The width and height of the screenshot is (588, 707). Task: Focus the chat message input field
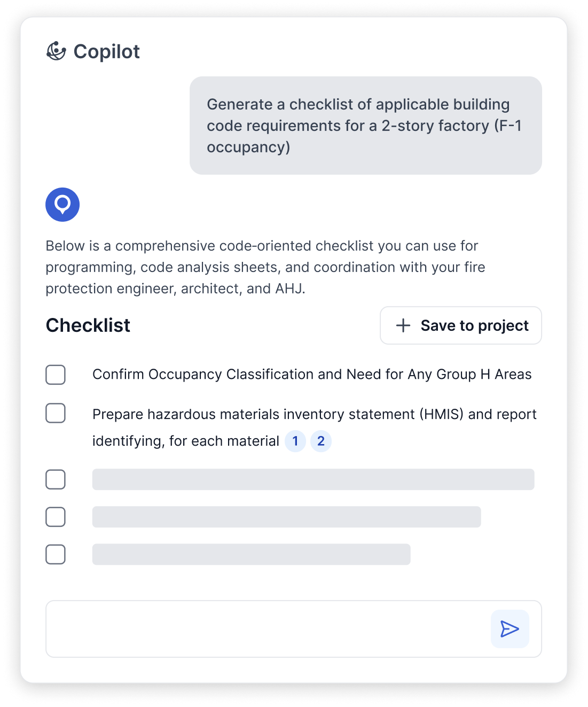tap(267, 629)
